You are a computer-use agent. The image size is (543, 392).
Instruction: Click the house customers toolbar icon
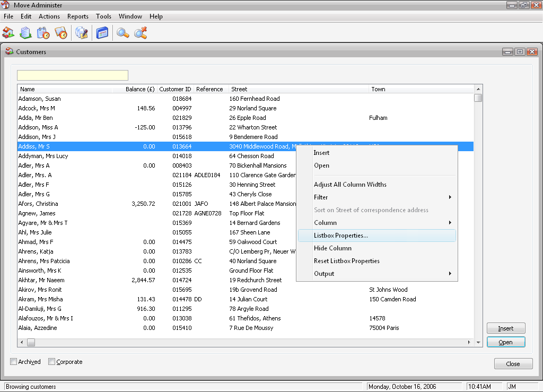tap(8, 33)
